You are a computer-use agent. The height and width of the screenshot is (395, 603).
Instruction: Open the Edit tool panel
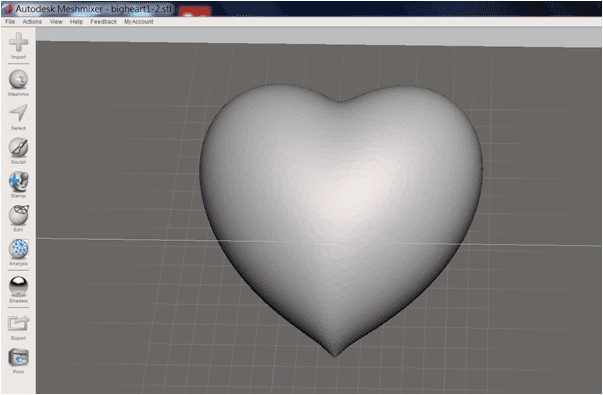[18, 215]
